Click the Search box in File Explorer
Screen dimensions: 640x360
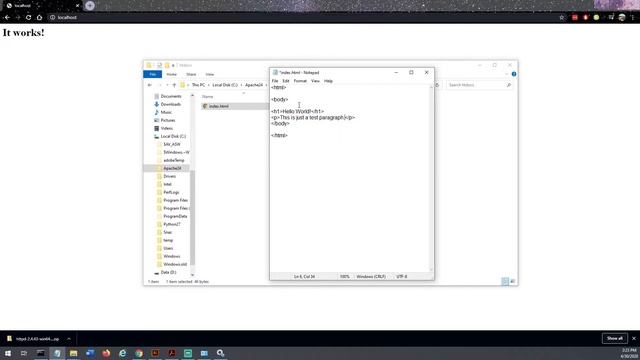click(x=478, y=85)
